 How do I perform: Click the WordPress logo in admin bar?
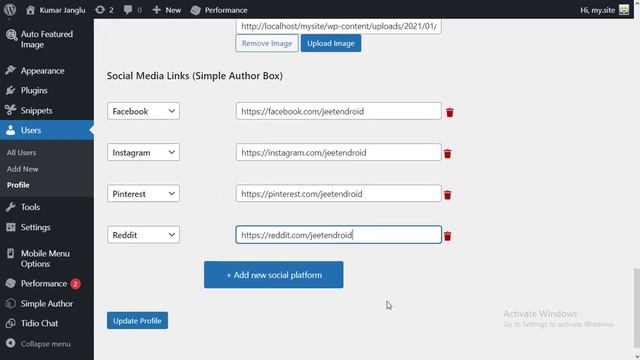10,9
